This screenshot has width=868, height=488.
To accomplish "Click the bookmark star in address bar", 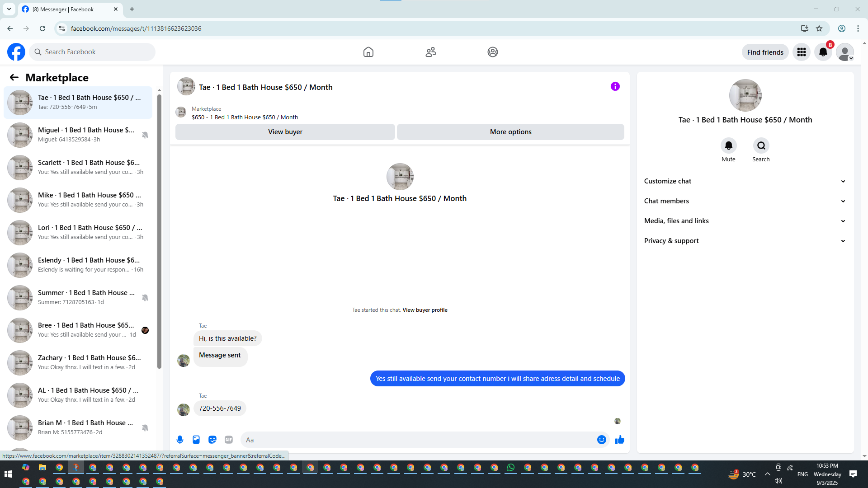I will click(819, 28).
